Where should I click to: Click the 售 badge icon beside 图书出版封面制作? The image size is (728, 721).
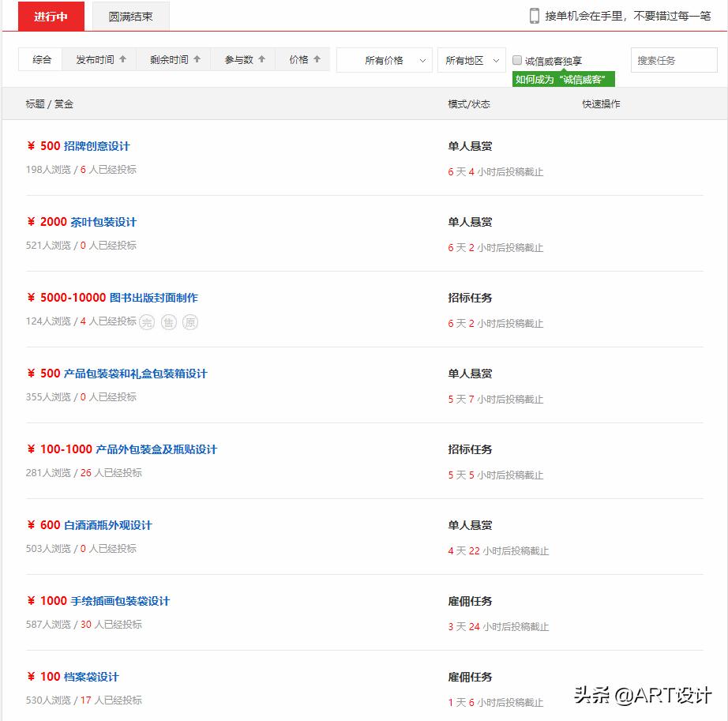point(169,322)
